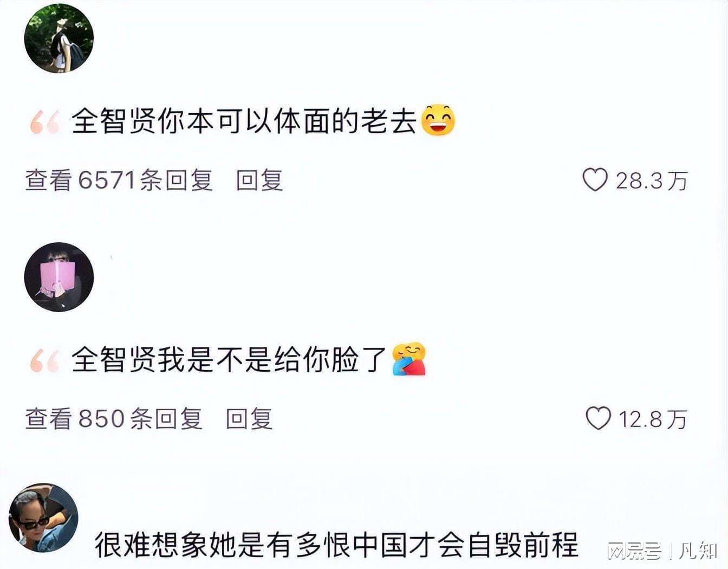Open the avatar of the sunglasses commenter
This screenshot has height=569, width=728.
[x=43, y=518]
